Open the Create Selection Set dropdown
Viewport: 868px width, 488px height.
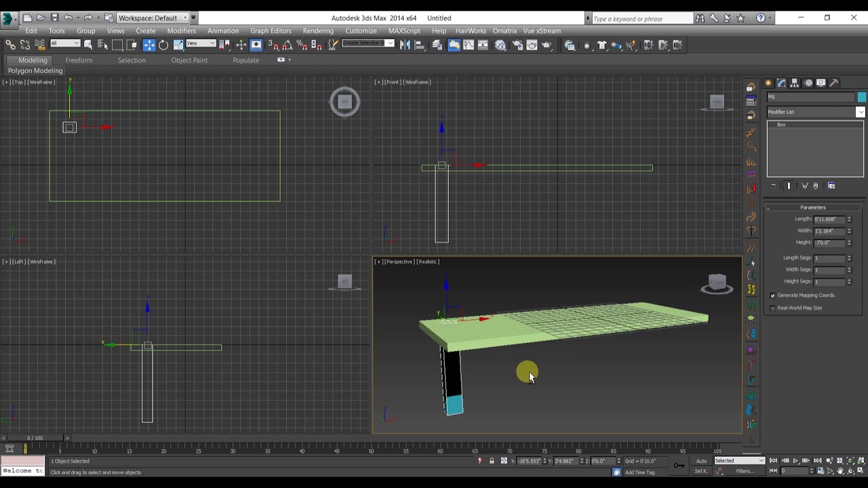[368, 43]
